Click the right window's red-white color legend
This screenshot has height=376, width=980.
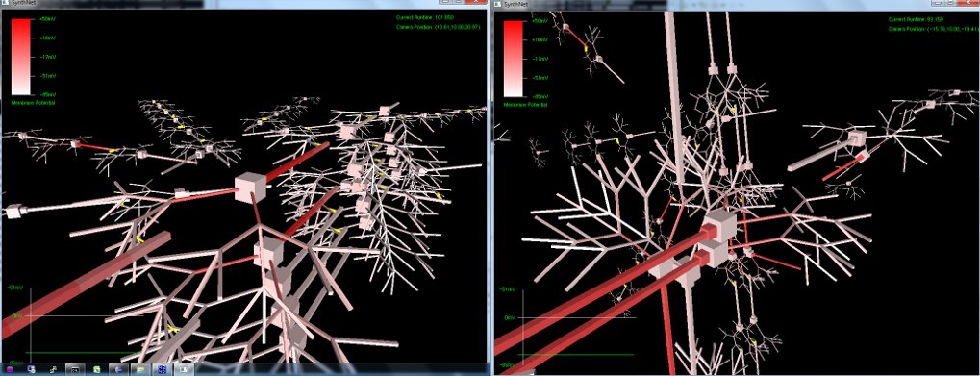(x=515, y=58)
